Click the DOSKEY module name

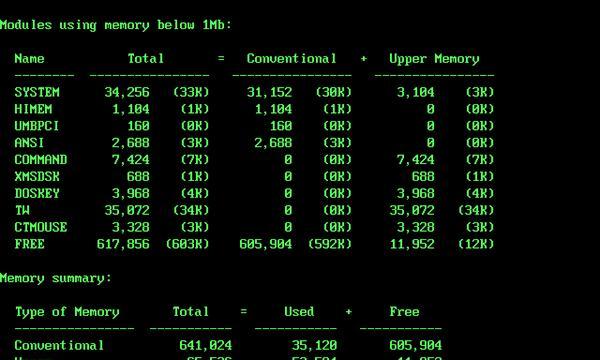coord(37,193)
